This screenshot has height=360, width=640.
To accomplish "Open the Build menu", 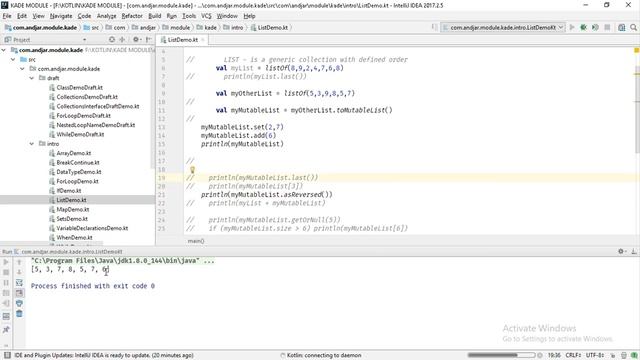I will point(154,16).
